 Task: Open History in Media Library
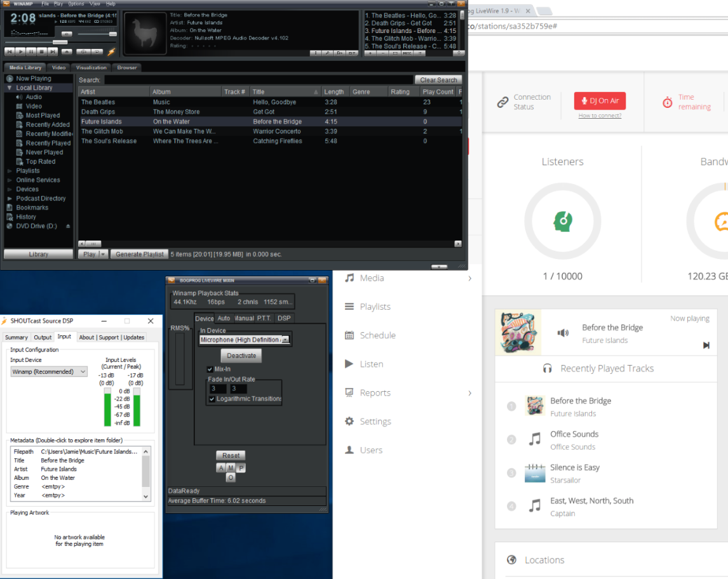tap(26, 217)
